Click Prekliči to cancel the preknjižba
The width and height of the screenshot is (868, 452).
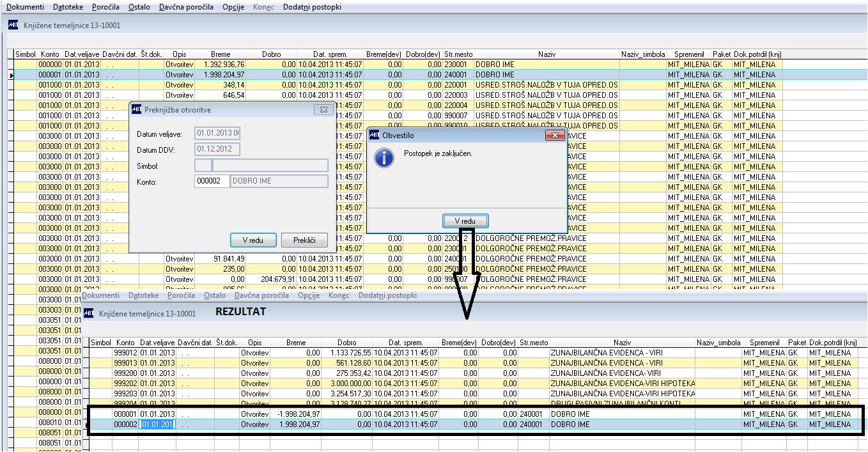(x=304, y=240)
